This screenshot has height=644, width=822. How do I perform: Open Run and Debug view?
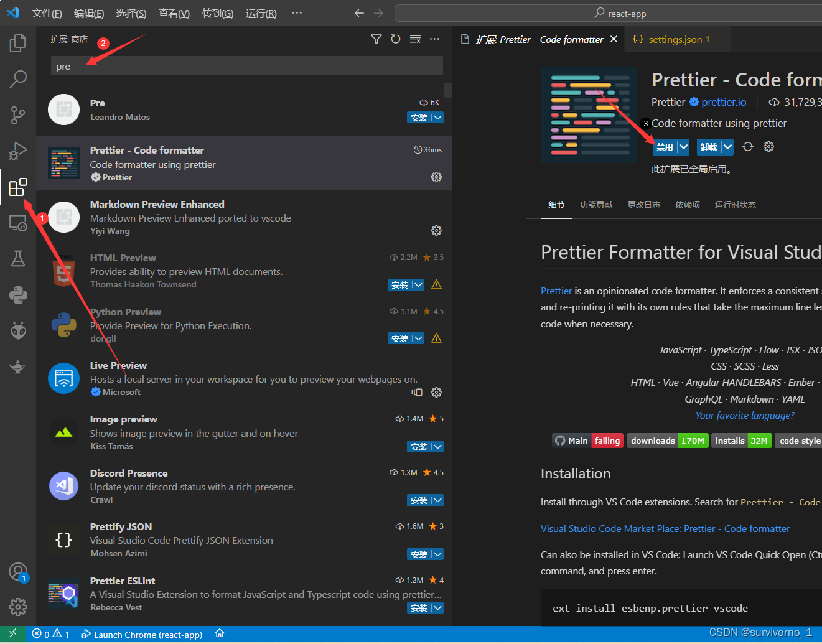(x=18, y=151)
